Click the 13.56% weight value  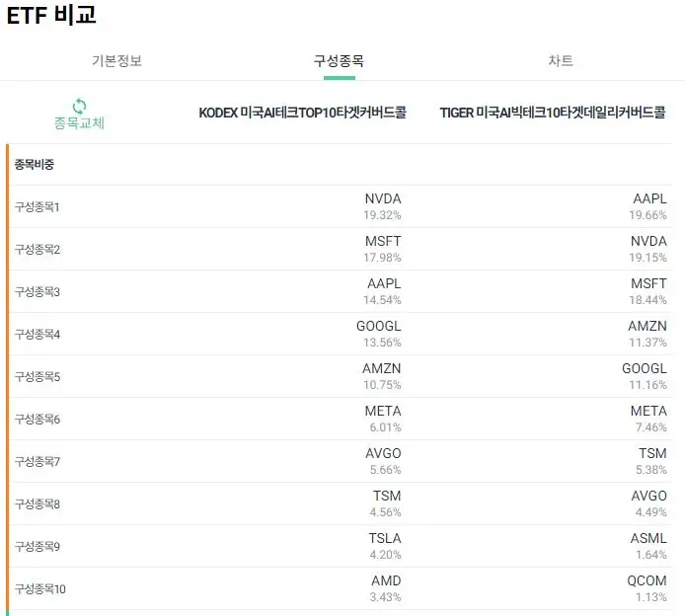click(382, 343)
